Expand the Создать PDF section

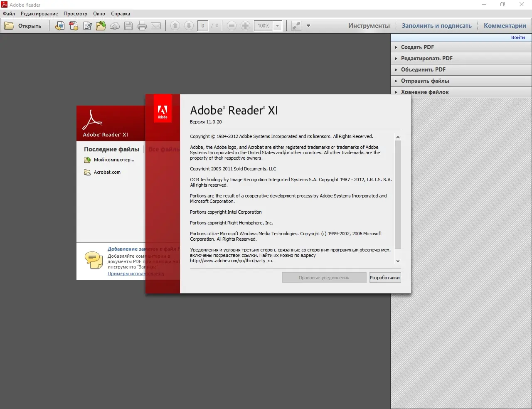point(418,47)
